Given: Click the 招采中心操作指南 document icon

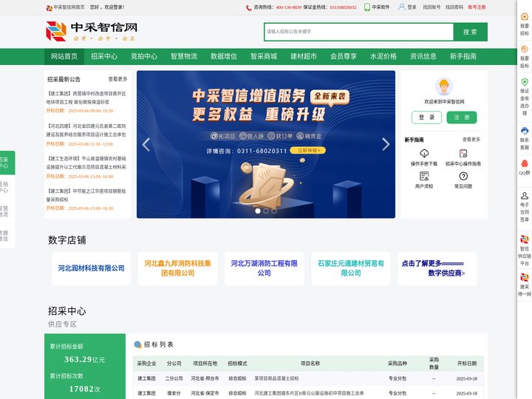Looking at the screenshot, I should click(463, 154).
